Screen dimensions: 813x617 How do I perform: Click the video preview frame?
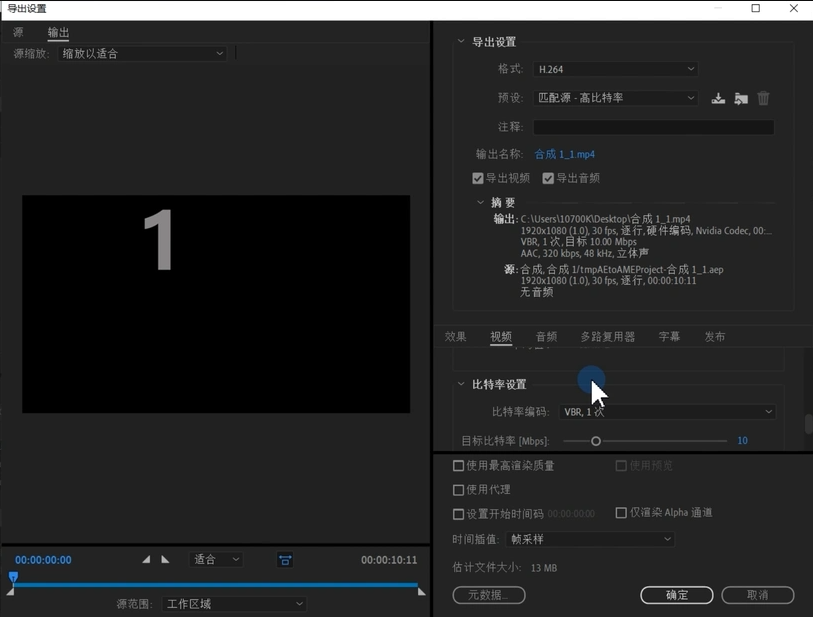pyautogui.click(x=216, y=304)
